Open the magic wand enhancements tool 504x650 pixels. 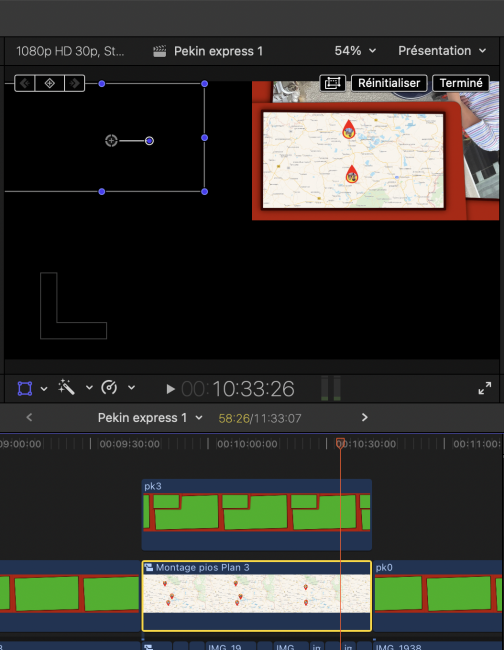66,387
